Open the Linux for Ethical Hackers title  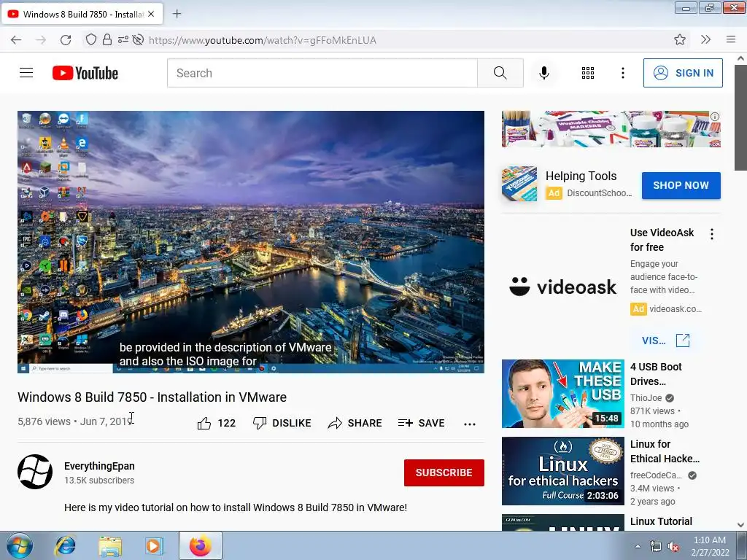pyautogui.click(x=665, y=451)
